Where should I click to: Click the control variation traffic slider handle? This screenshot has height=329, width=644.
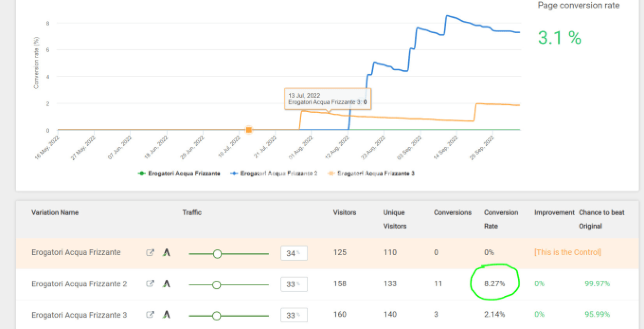pyautogui.click(x=217, y=254)
